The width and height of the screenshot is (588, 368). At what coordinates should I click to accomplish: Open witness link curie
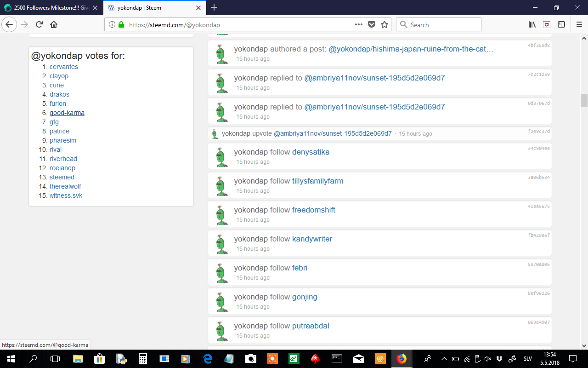point(57,85)
